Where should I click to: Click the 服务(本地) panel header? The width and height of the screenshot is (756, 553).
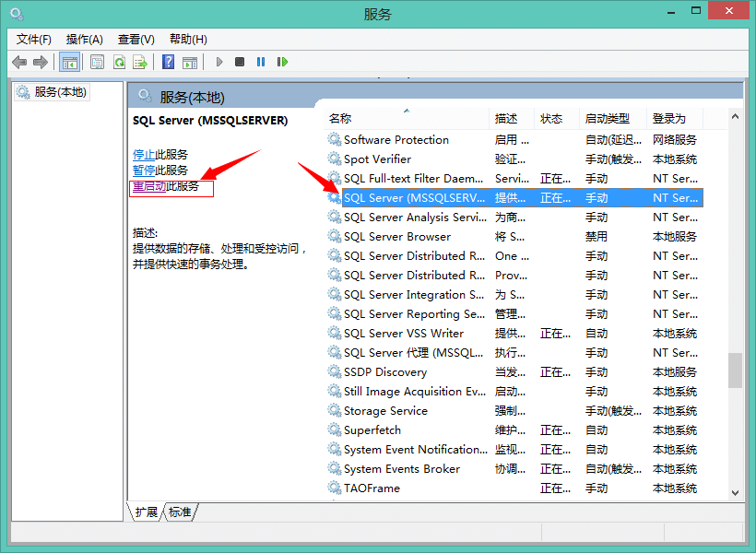(x=193, y=98)
